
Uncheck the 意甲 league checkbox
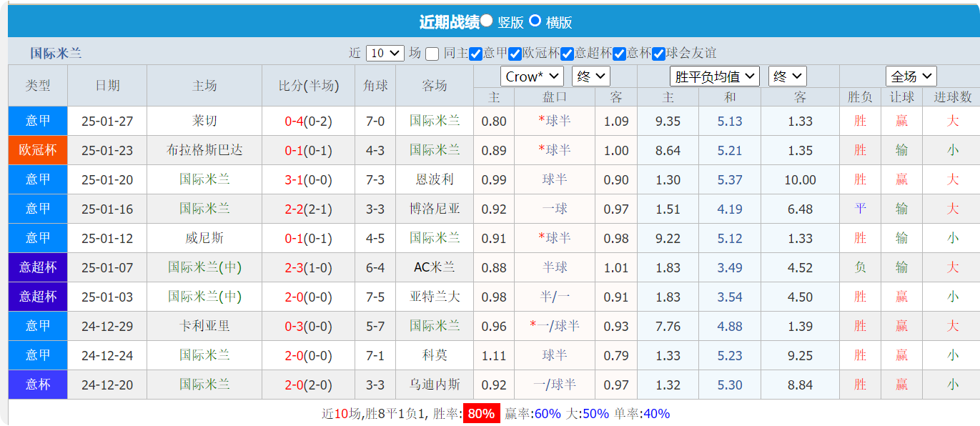[475, 53]
